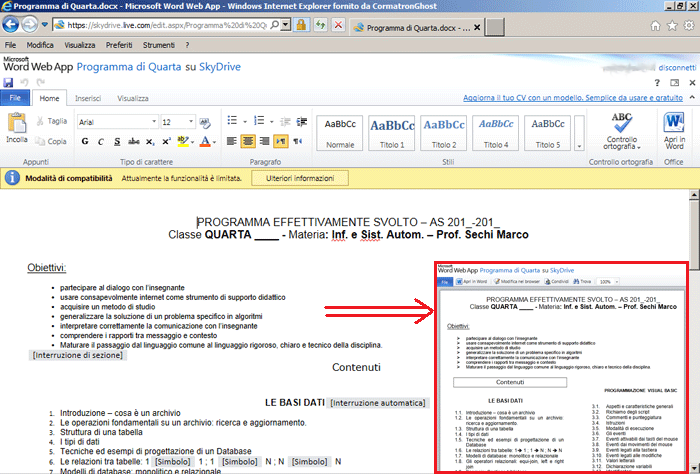The width and height of the screenshot is (700, 474).
Task: Click the browser address bar URL
Action: pyautogui.click(x=167, y=25)
